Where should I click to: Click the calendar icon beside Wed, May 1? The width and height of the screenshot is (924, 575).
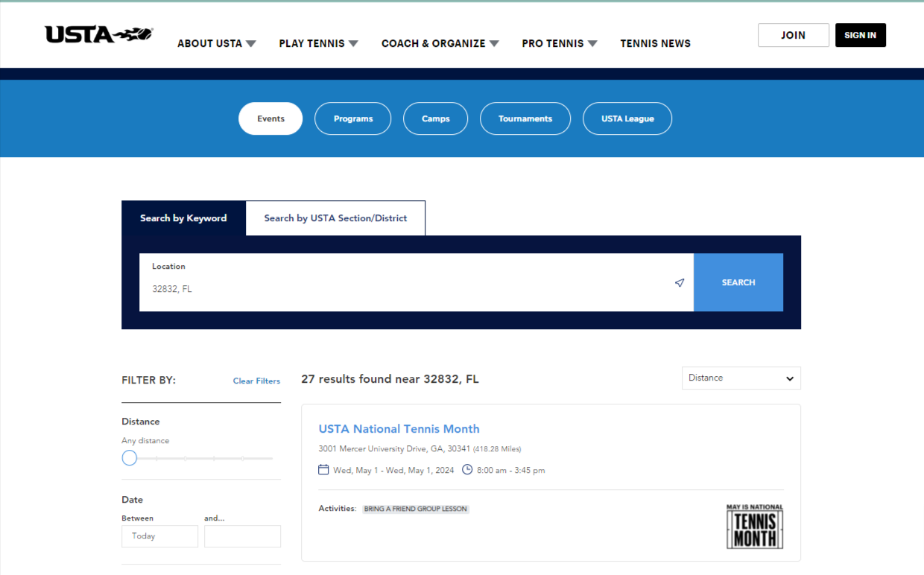tap(323, 469)
